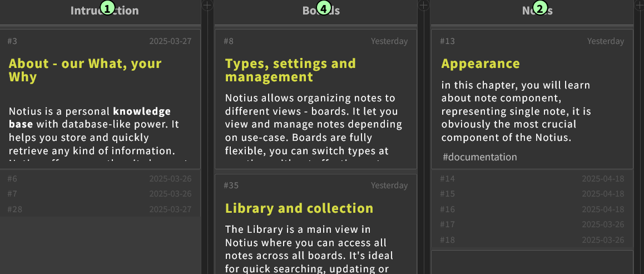Click the #13 note identifier
The height and width of the screenshot is (274, 644).
(x=447, y=41)
